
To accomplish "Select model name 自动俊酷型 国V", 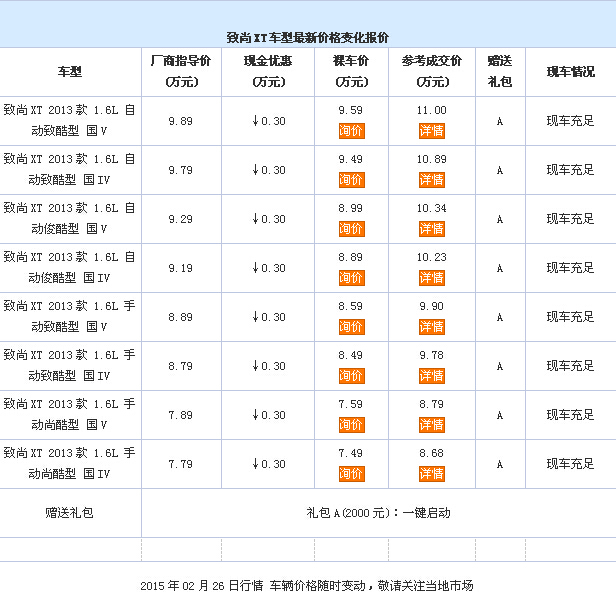I will 69,218.
